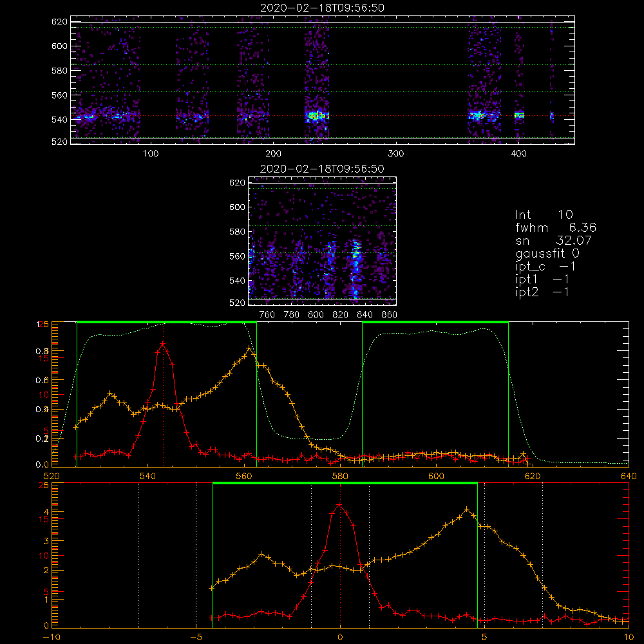Click the emission blob near 400 in top spectrogram
The height and width of the screenshot is (644, 644).
click(x=519, y=115)
